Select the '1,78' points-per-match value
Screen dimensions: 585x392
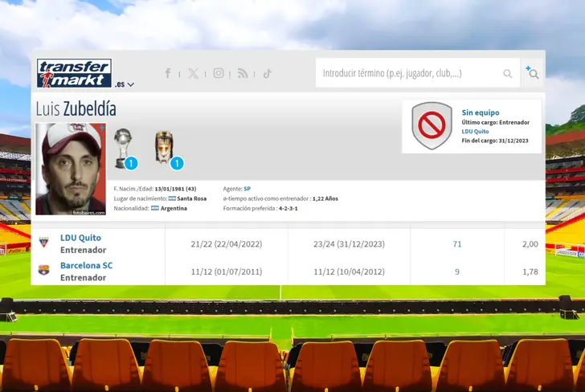pyautogui.click(x=530, y=272)
